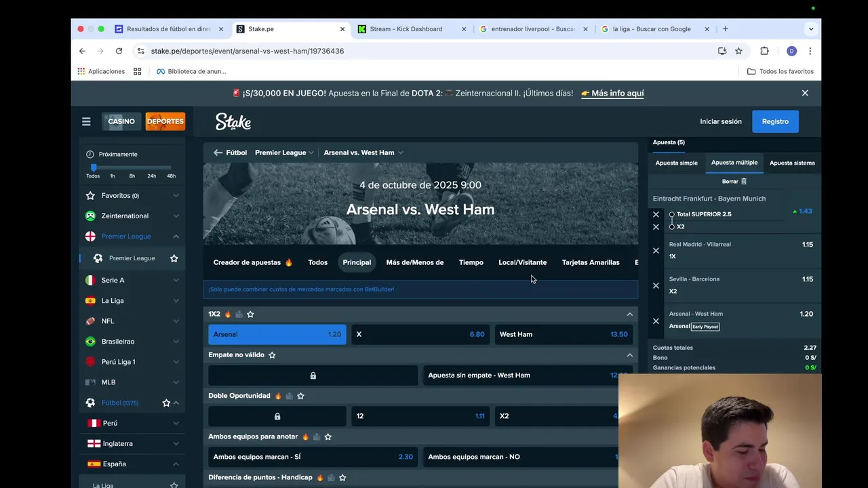Click Instalar app icon in address bar
Screen dimensions: 868x488
coord(722,51)
